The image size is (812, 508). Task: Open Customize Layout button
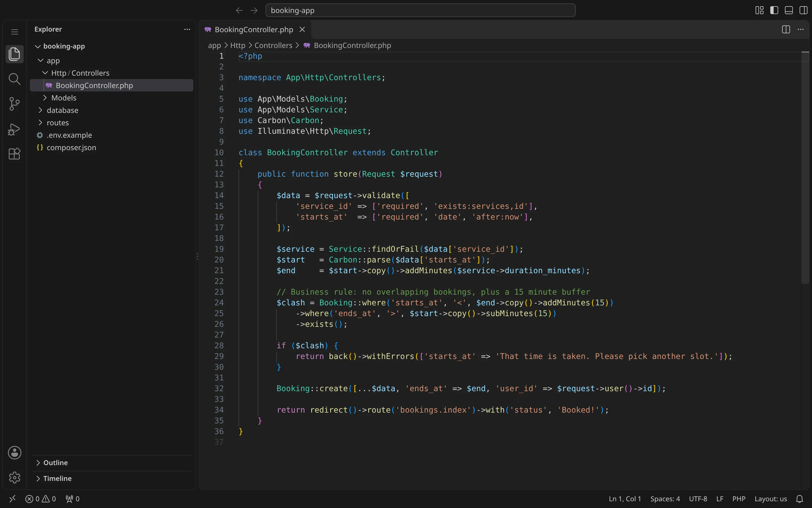point(759,10)
